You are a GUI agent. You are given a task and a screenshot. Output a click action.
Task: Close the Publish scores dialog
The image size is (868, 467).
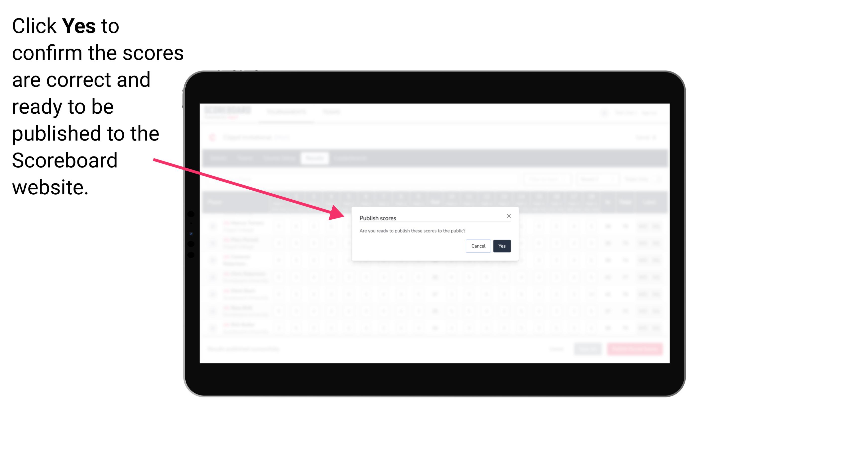pyautogui.click(x=508, y=216)
